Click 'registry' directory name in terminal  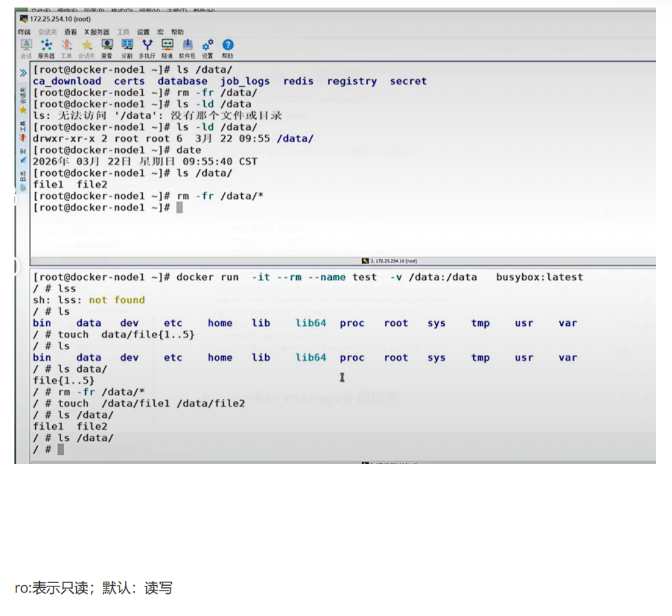(352, 81)
